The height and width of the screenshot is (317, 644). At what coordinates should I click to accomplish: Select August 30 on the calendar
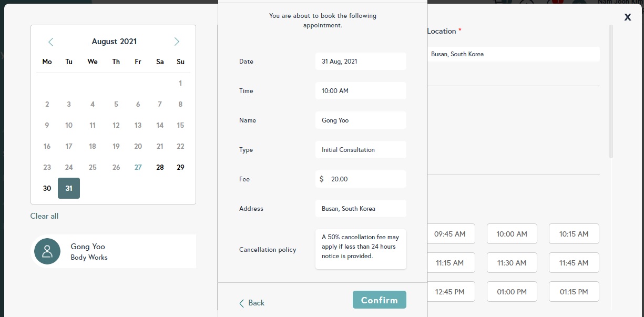(47, 188)
